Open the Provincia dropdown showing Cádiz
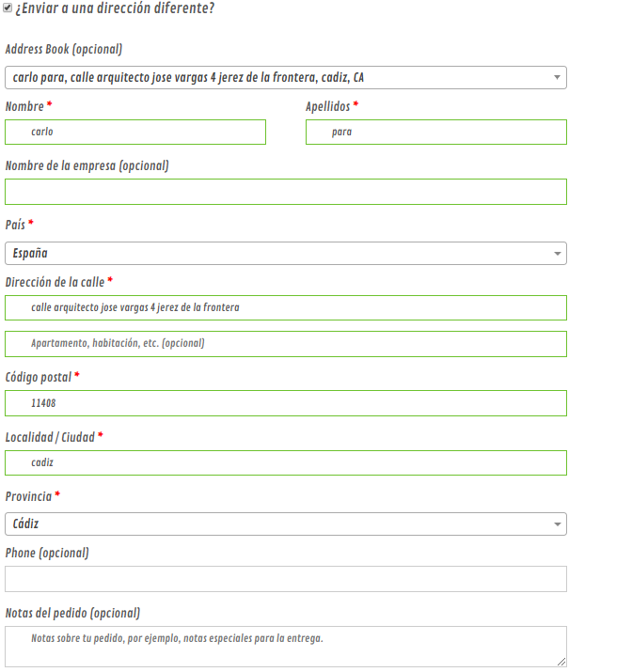This screenshot has width=632, height=672. (x=286, y=524)
